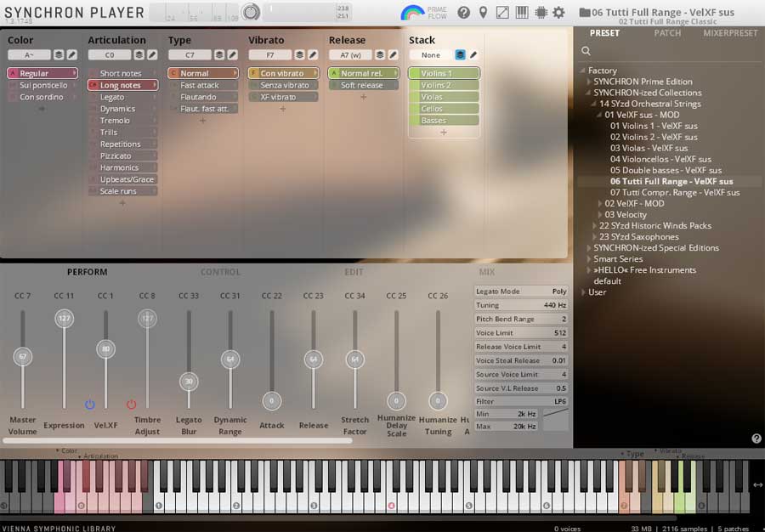Screen dimensions: 765x532
Task: Click the Release pencil edit icon
Action: tap(394, 55)
